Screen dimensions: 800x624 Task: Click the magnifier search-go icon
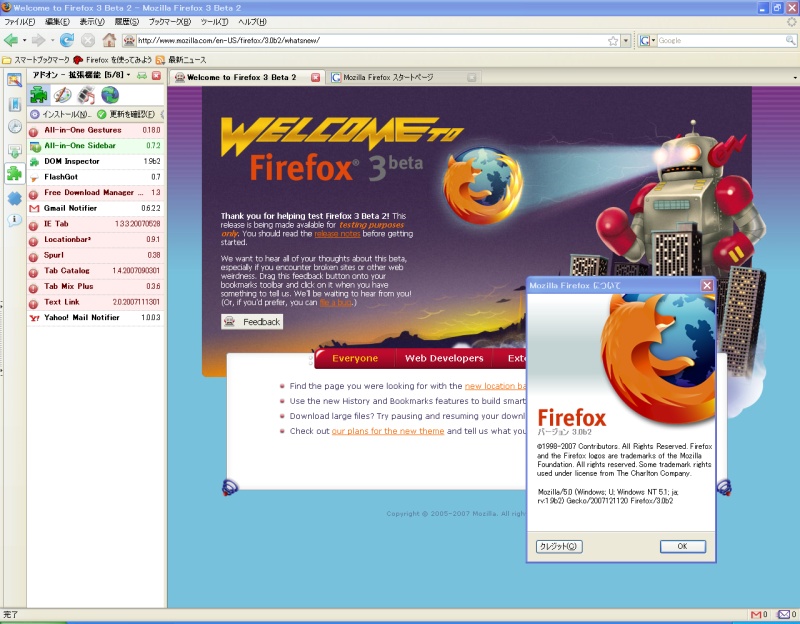(790, 40)
